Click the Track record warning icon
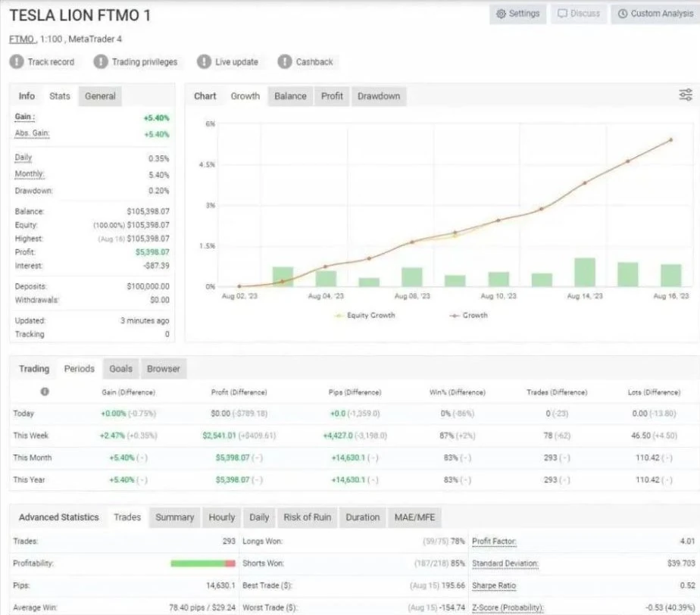This screenshot has height=615, width=700. coord(17,61)
